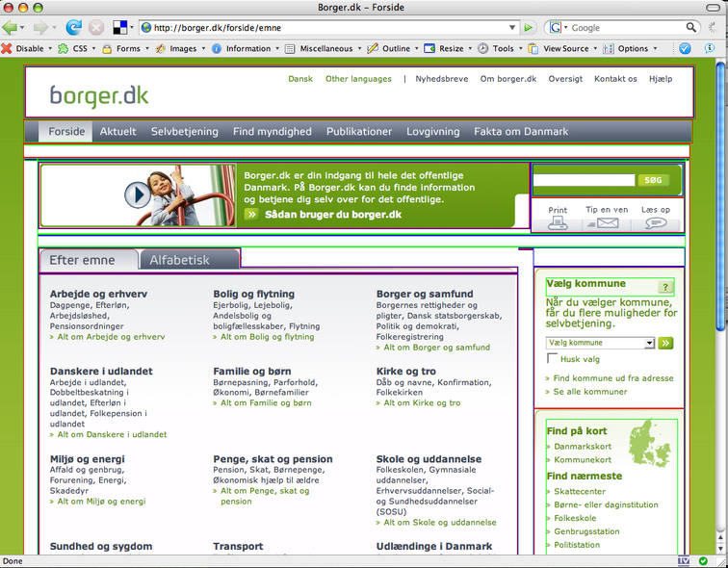728x568 pixels.
Task: Play the video on the girl banner
Action: pyautogui.click(x=138, y=195)
